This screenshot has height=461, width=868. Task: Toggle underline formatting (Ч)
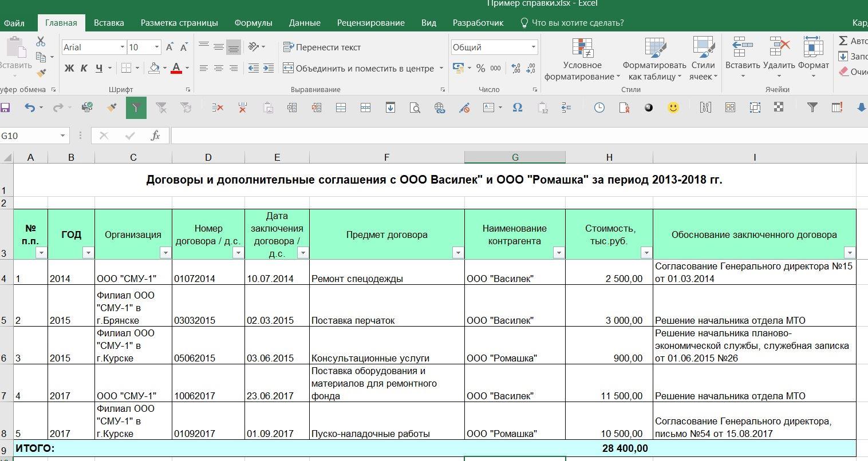click(x=99, y=68)
